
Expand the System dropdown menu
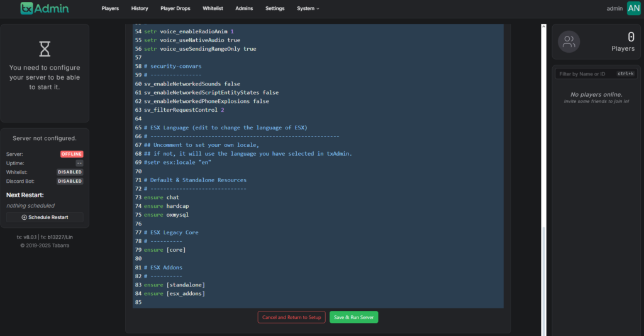pos(308,8)
